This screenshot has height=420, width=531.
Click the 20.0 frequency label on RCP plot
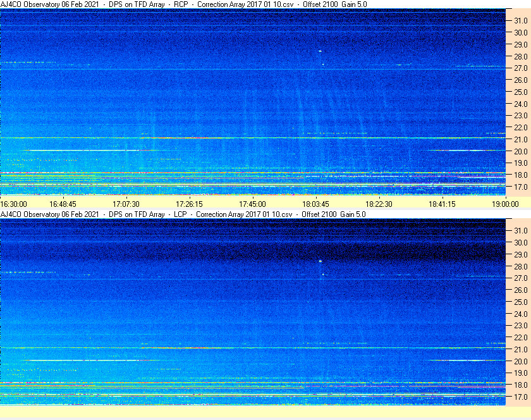[x=521, y=151]
